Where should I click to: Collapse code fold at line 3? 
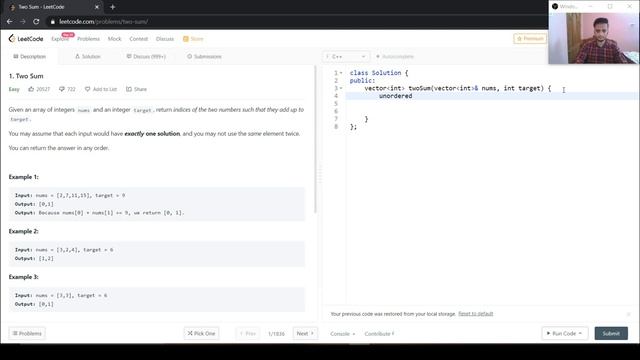pos(341,88)
